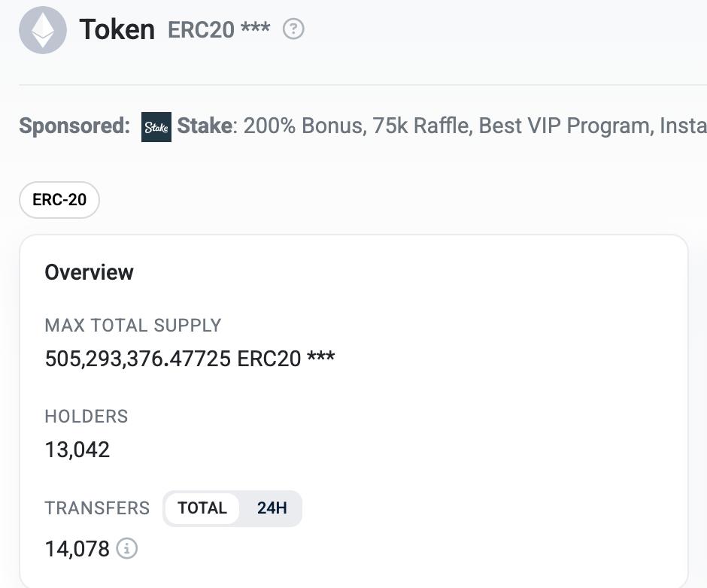Image resolution: width=707 pixels, height=588 pixels.
Task: Click the ERC-20 tag badge
Action: (59, 200)
